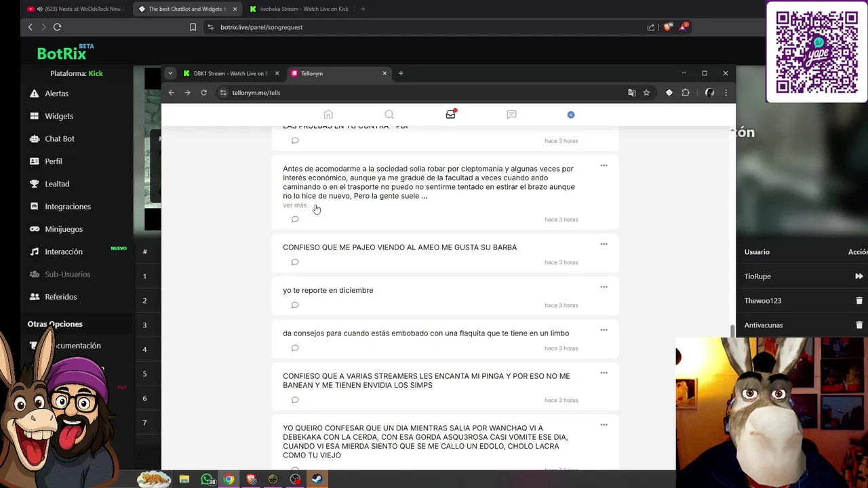Open the Tellonym inbox icon with red dot
Screen dimensions: 868x488
click(x=450, y=114)
